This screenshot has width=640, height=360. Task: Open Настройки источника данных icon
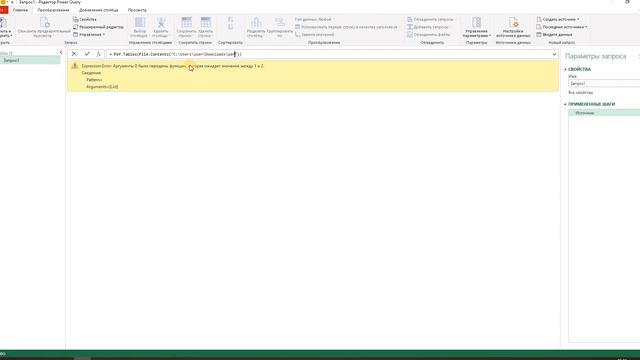(x=513, y=22)
